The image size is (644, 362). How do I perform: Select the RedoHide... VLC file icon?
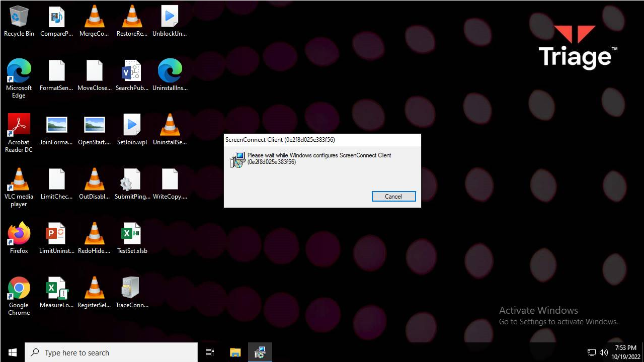(x=94, y=238)
